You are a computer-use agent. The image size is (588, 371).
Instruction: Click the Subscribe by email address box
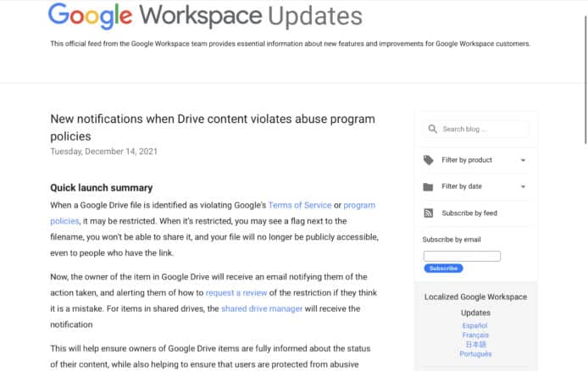point(462,256)
